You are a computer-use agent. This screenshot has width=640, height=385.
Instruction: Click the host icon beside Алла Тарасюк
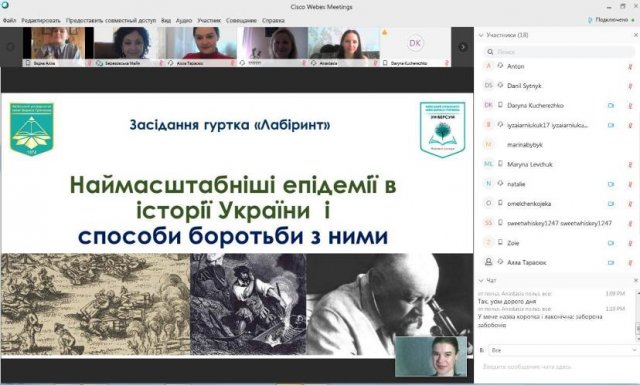pos(488,262)
